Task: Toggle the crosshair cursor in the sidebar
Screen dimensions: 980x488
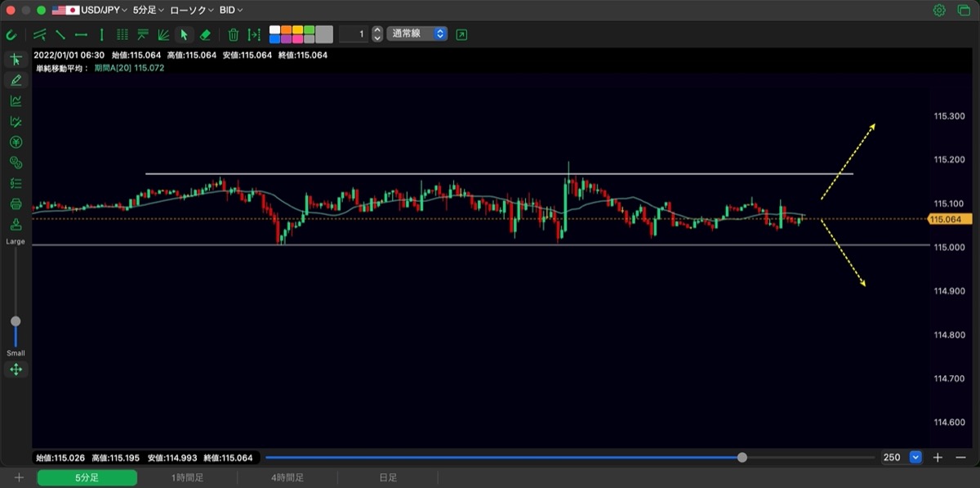Action: pos(16,60)
